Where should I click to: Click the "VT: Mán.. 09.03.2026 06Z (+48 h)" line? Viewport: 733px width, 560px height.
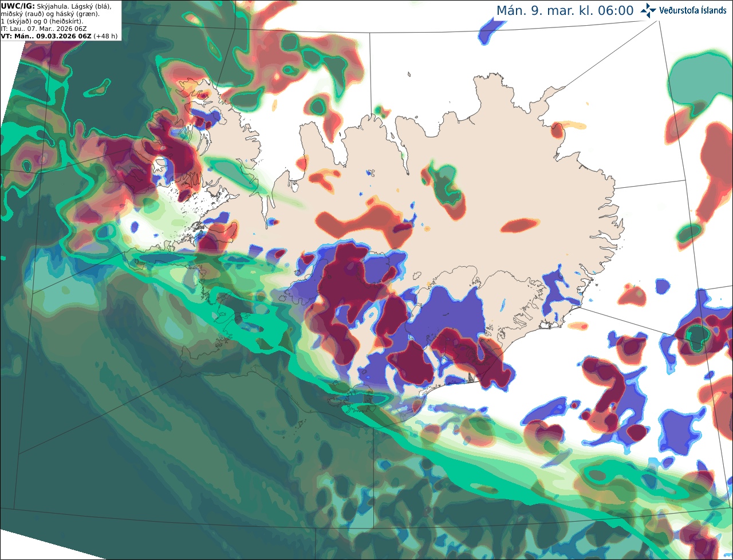(60, 36)
